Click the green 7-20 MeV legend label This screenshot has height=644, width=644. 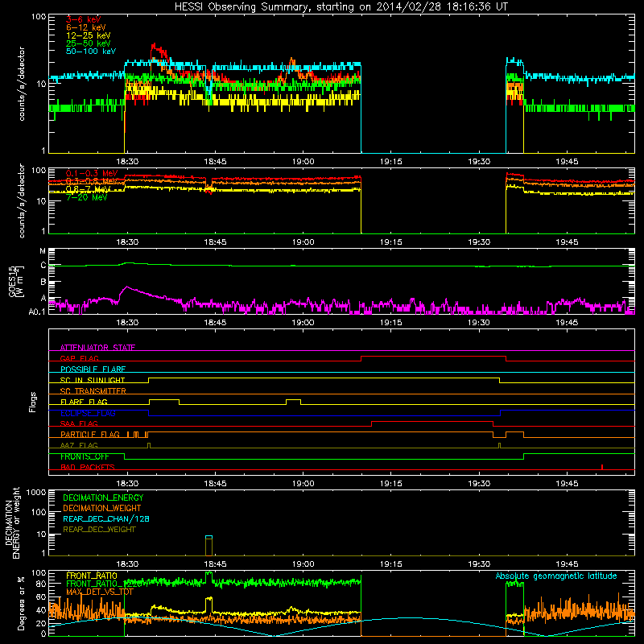coord(87,197)
